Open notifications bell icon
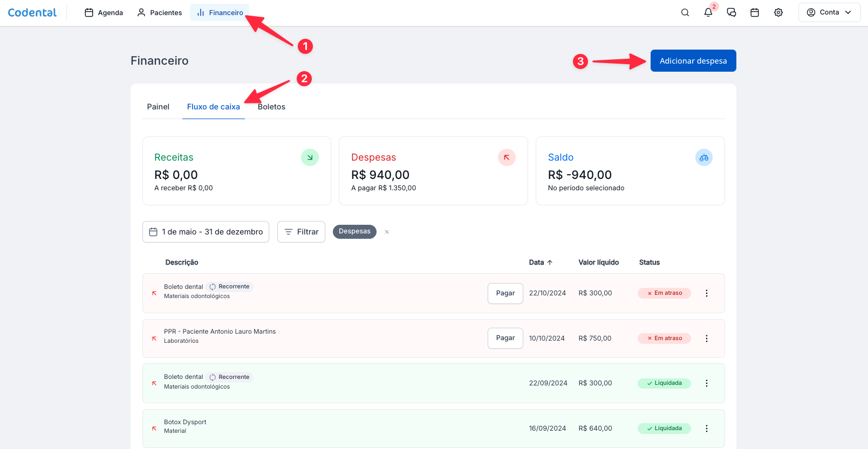This screenshot has height=449, width=868. pos(708,12)
